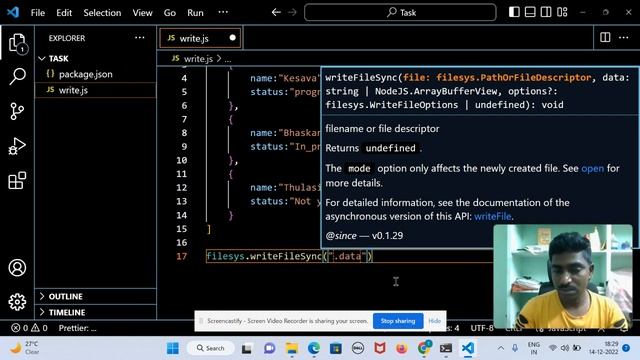The width and height of the screenshot is (640, 360).
Task: Click the Task command center search box
Action: pyautogui.click(x=400, y=13)
